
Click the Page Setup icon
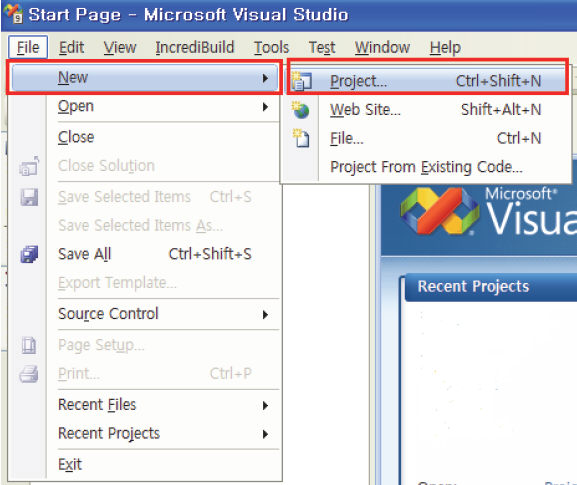pyautogui.click(x=29, y=346)
